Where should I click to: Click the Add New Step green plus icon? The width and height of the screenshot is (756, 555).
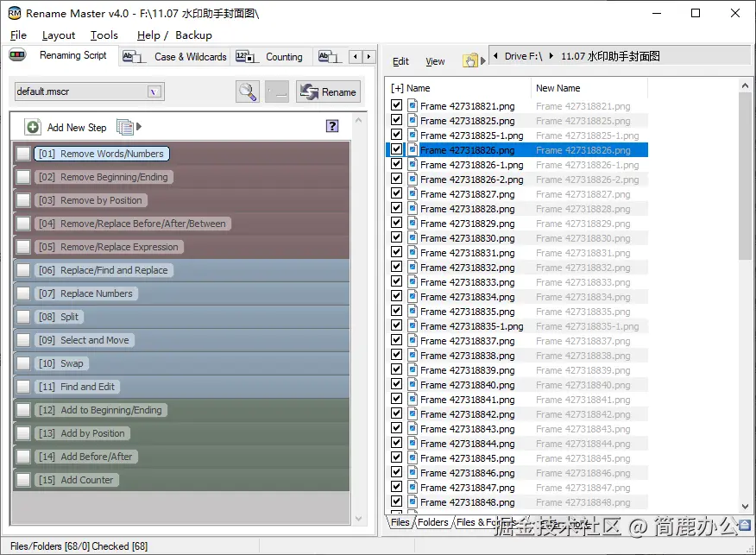[x=33, y=127]
